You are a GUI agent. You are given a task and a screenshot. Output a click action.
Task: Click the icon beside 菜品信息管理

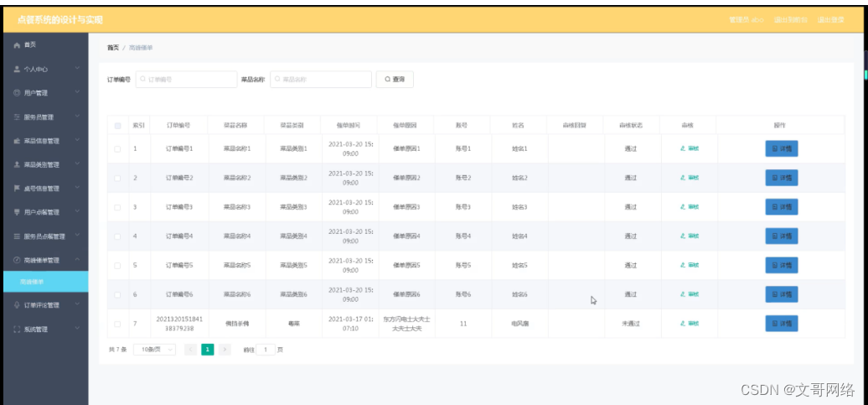point(17,141)
